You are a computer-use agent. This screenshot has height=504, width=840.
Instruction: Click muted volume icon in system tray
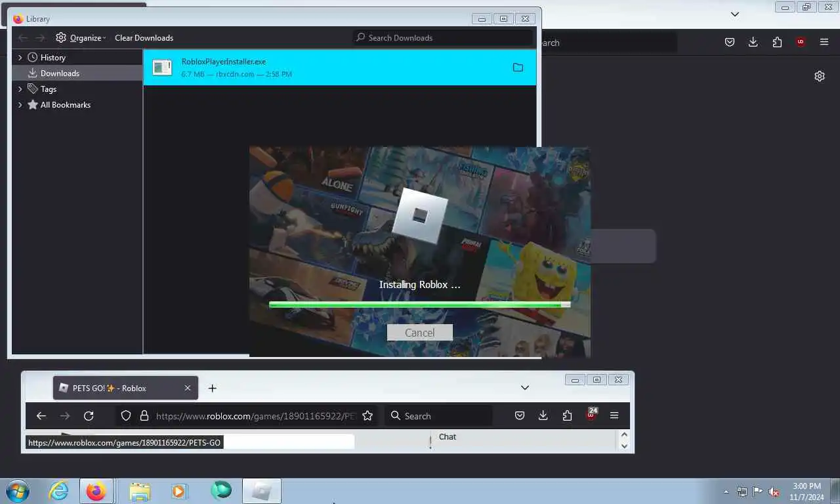(x=774, y=492)
